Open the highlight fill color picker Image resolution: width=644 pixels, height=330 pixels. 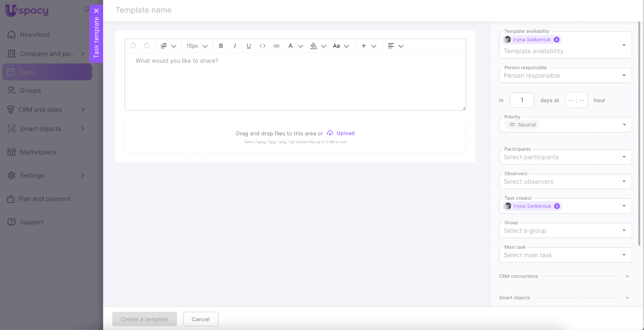click(314, 46)
